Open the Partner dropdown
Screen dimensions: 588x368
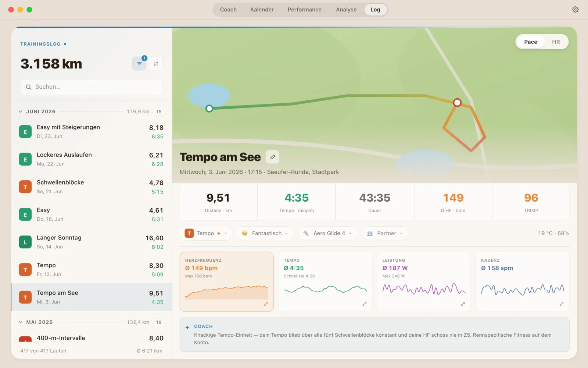click(x=385, y=233)
